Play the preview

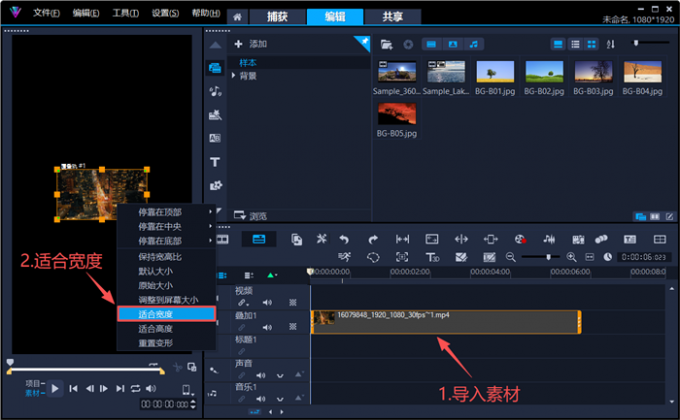pyautogui.click(x=55, y=388)
